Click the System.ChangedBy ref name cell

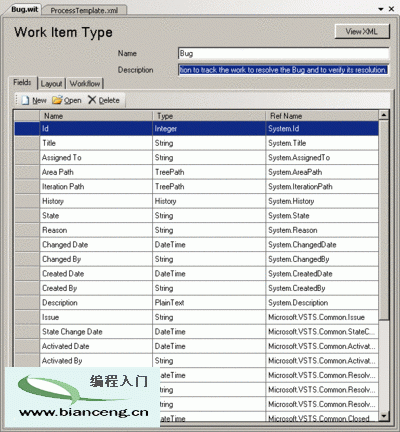[322, 259]
